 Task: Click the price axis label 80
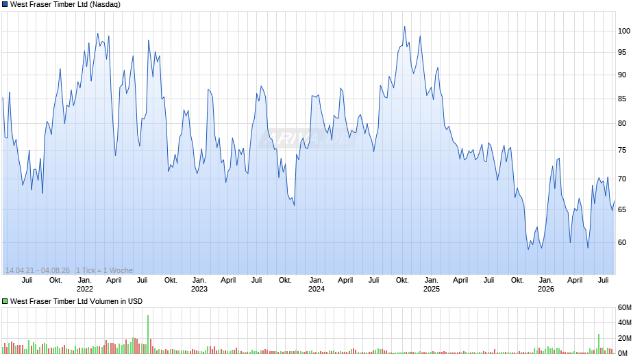pyautogui.click(x=622, y=124)
